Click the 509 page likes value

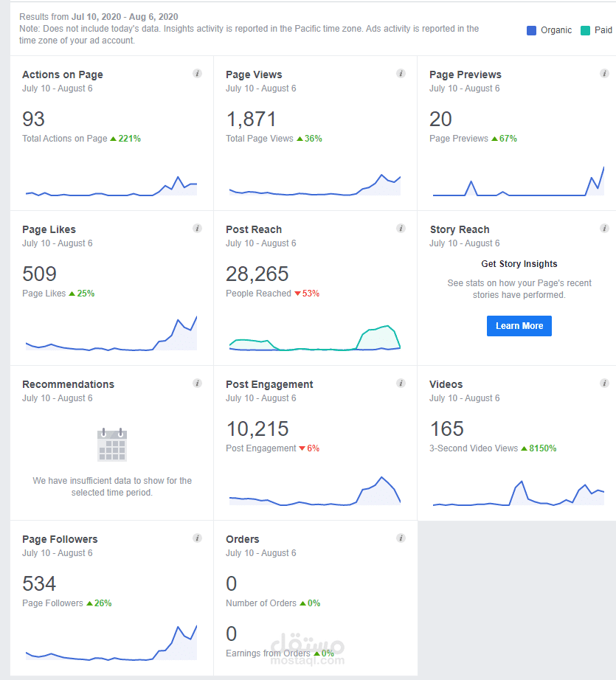pyautogui.click(x=40, y=274)
